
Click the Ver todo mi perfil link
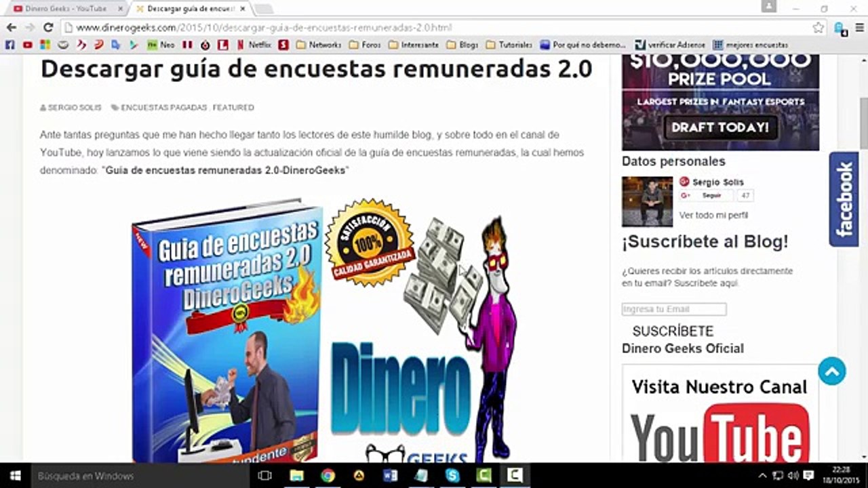coord(713,215)
